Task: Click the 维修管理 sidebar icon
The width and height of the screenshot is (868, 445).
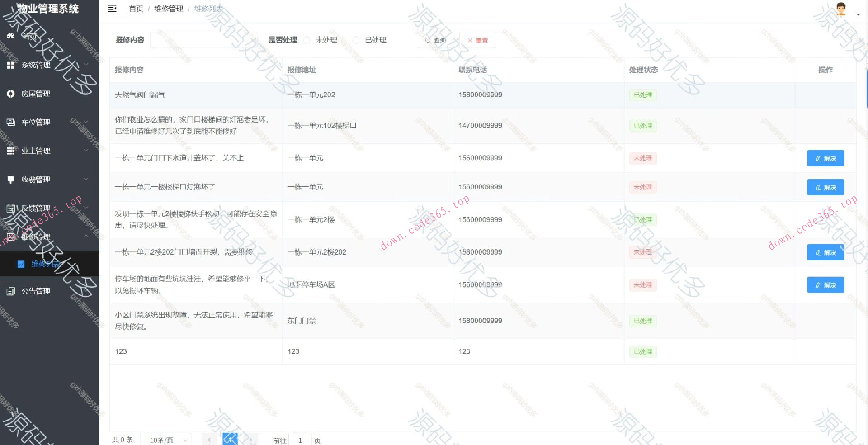Action: pyautogui.click(x=11, y=236)
